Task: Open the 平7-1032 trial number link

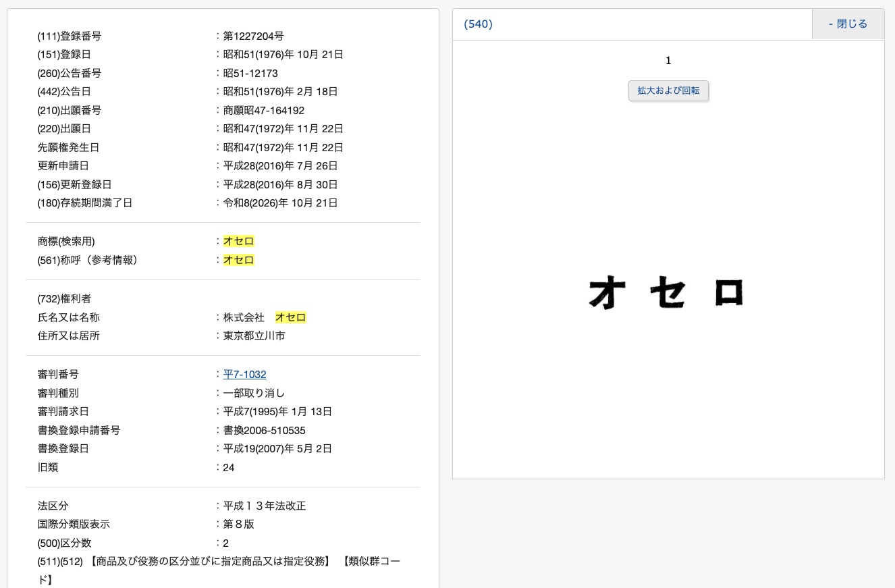Action: [x=244, y=374]
